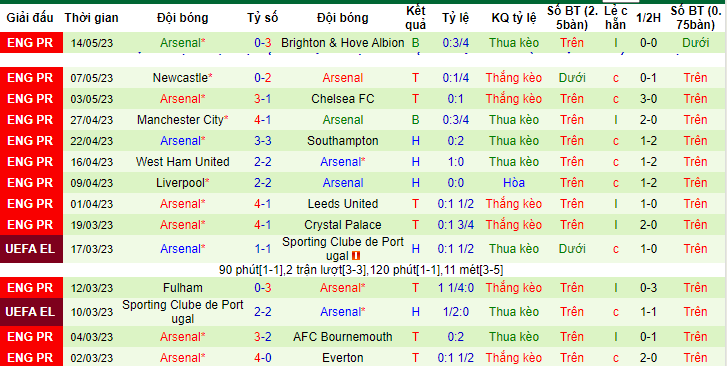Click the 3-3 score against Southampton
This screenshot has width=727, height=366.
[x=262, y=141]
